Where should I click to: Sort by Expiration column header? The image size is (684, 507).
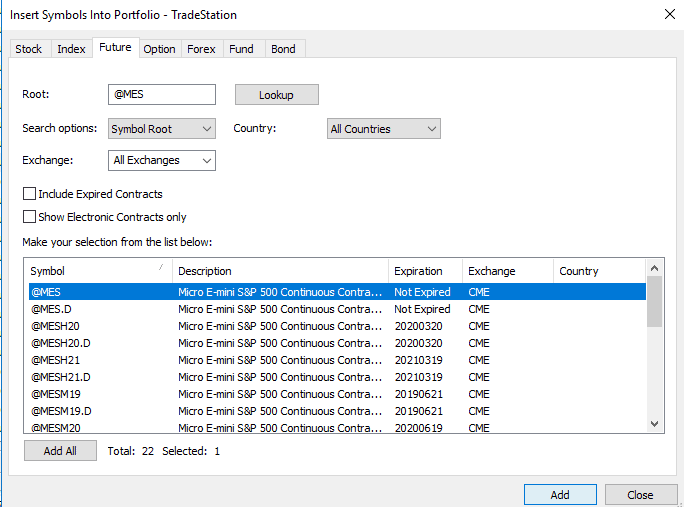coord(425,271)
